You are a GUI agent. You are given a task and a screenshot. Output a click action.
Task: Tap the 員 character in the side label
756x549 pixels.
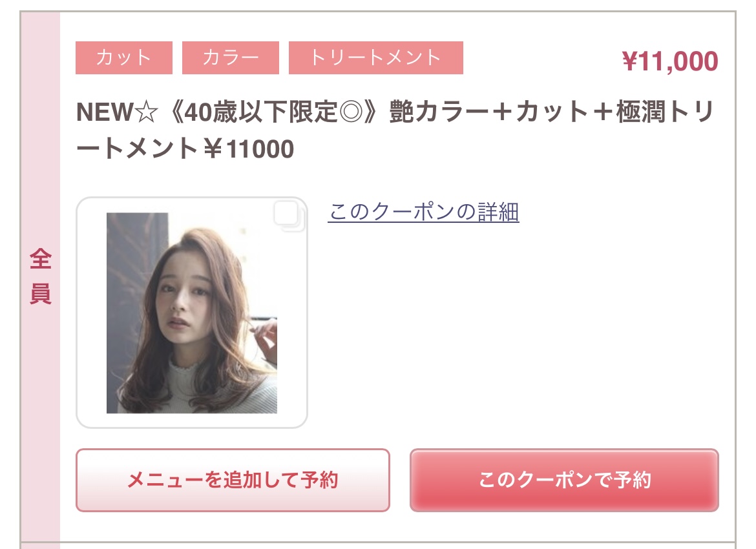tap(41, 294)
